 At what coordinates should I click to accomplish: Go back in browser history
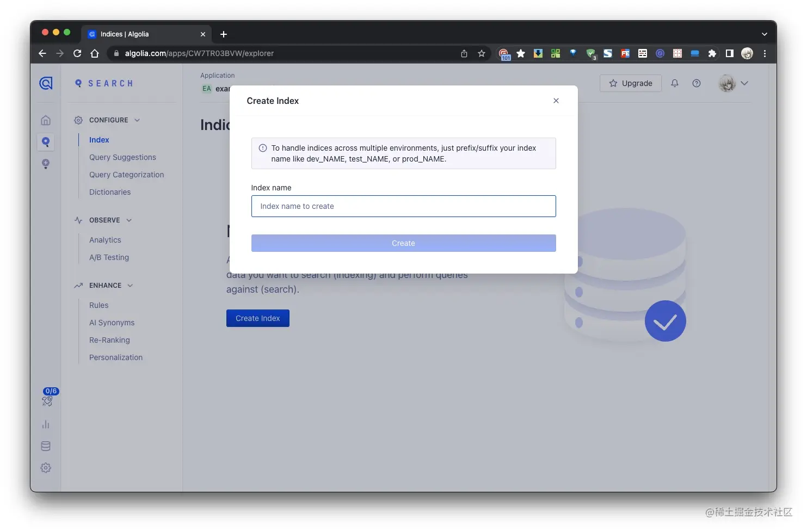tap(42, 53)
